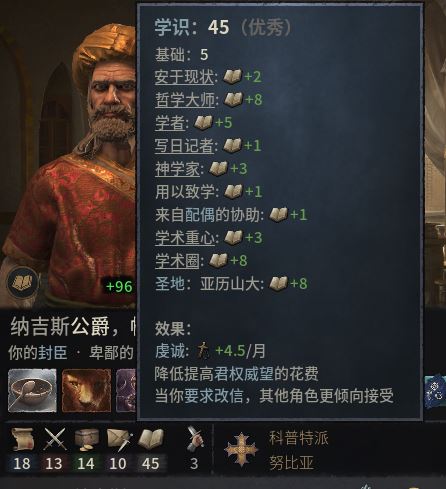The width and height of the screenshot is (446, 489).
Task: Click the lion wrathful trait icon
Action: (x=86, y=390)
